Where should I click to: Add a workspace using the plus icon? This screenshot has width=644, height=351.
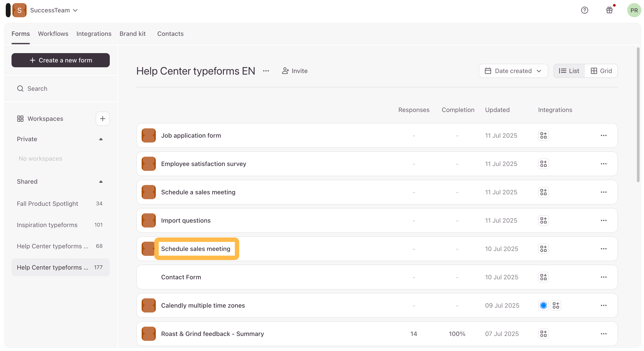point(102,118)
